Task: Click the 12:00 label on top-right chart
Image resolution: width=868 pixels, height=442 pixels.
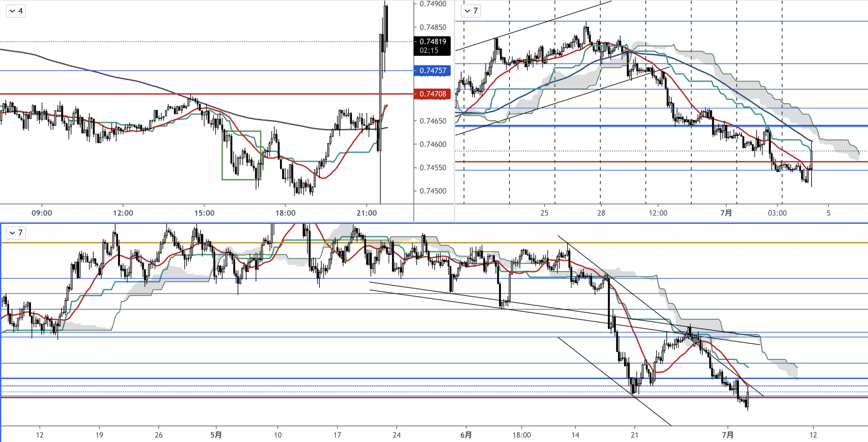Action: [x=658, y=213]
